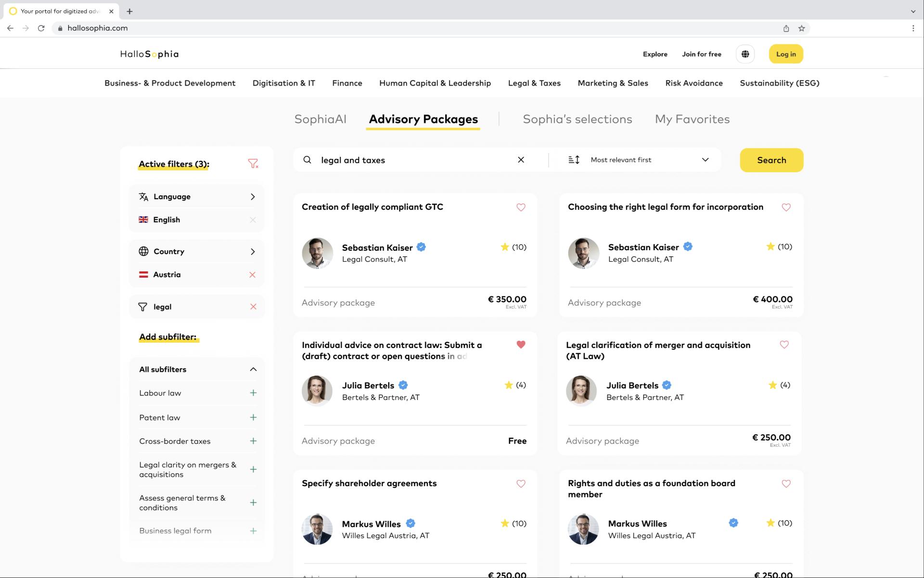This screenshot has height=578, width=924.
Task: Click the Log in button
Action: tap(785, 54)
